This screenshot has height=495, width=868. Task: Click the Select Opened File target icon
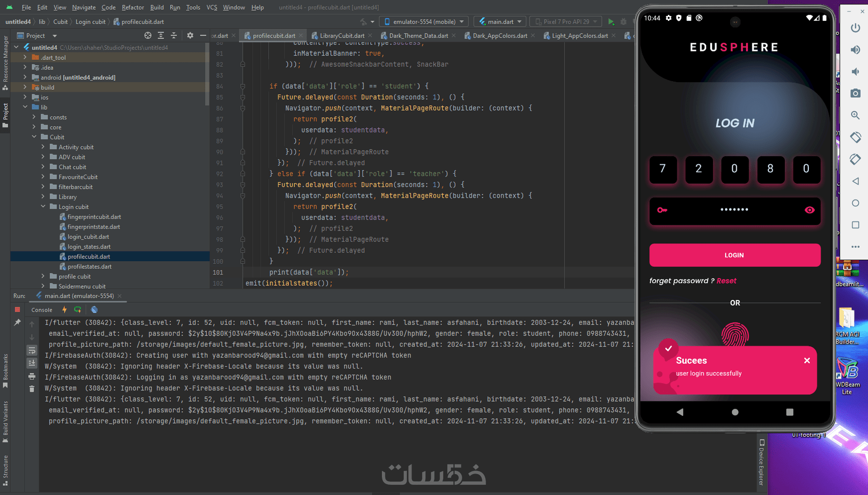[148, 36]
